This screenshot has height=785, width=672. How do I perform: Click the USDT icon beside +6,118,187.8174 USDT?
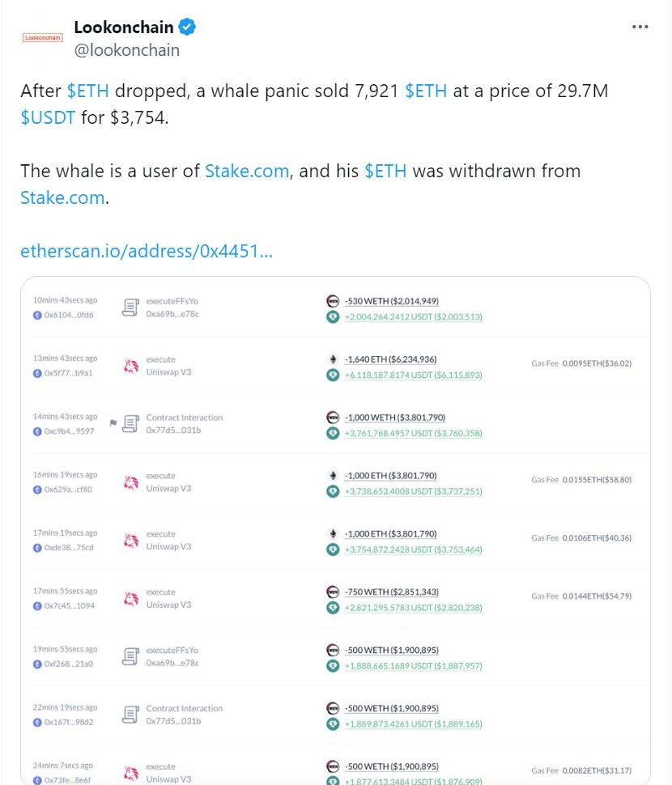click(x=333, y=375)
